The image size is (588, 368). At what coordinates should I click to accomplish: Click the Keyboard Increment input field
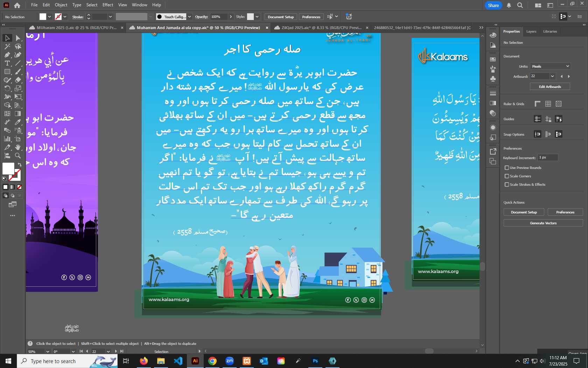(x=548, y=158)
